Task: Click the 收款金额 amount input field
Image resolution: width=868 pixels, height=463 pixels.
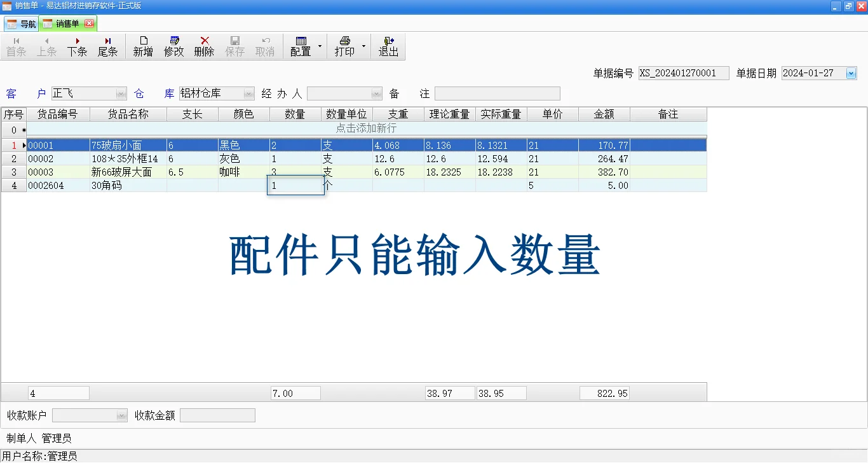Action: [x=217, y=415]
